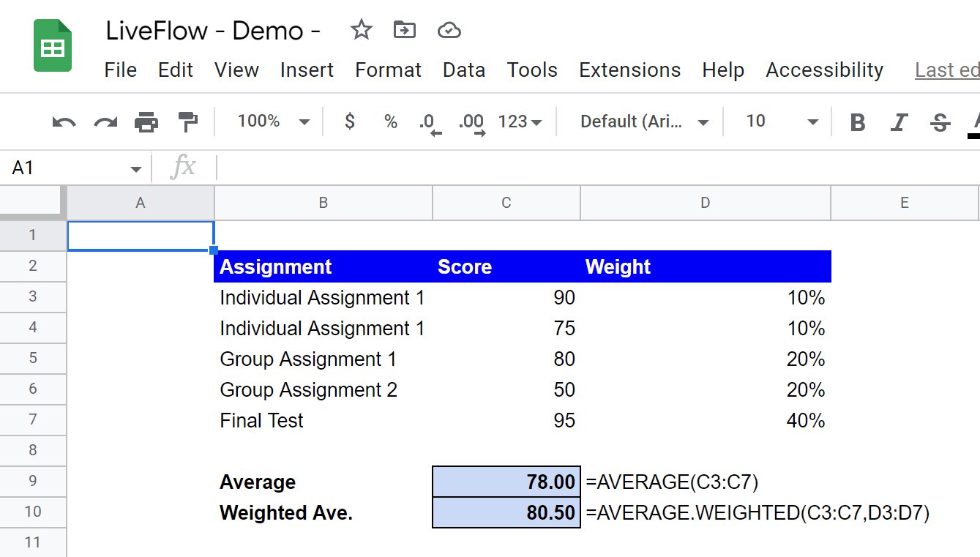980x557 pixels.
Task: Open the Format menu
Action: [388, 70]
